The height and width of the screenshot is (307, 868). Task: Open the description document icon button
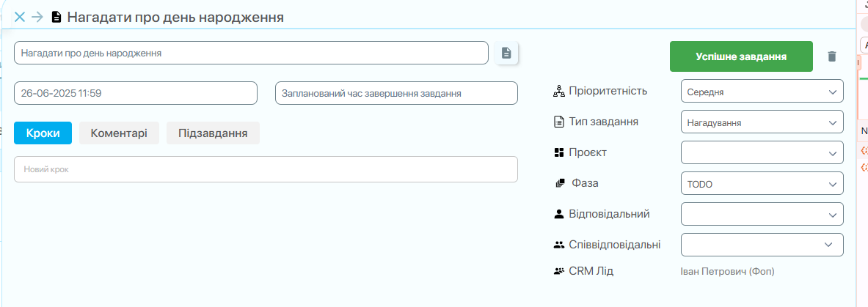click(x=506, y=53)
